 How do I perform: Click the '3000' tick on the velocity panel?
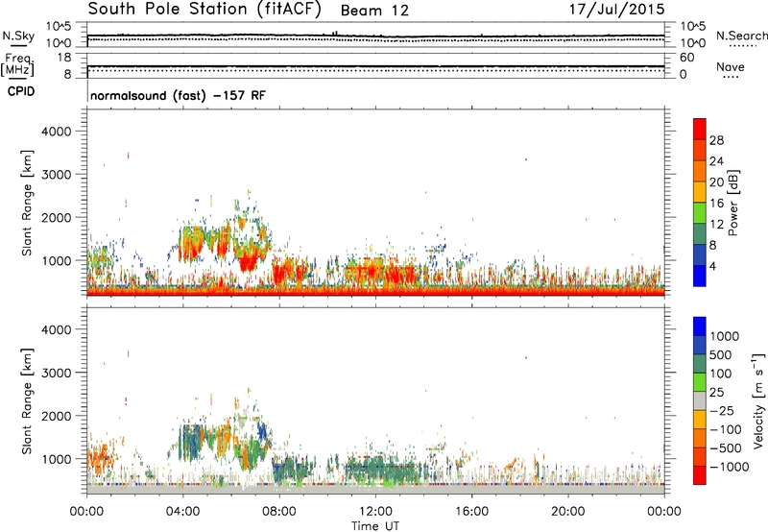click(56, 373)
